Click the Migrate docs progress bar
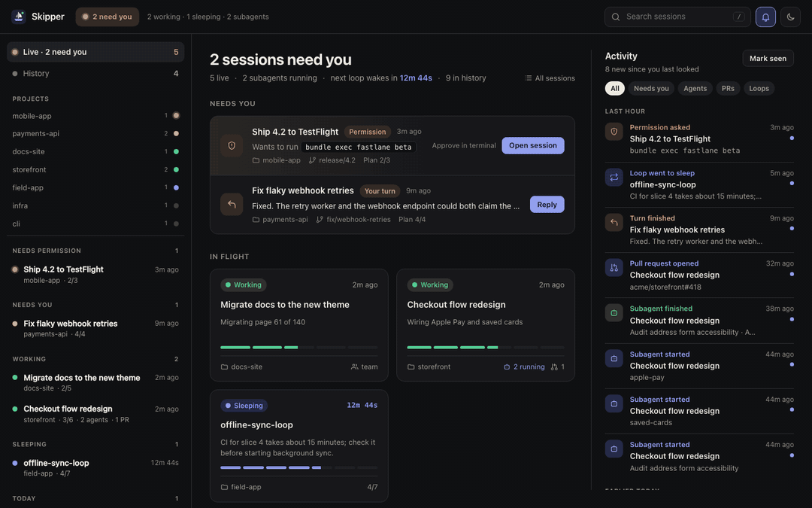Screen dimensions: 812x508 (298, 347)
